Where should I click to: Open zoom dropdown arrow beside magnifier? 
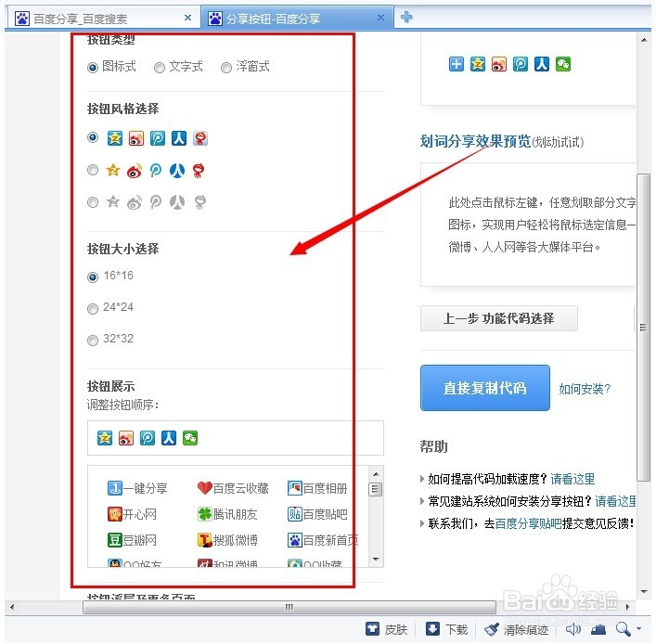638,629
